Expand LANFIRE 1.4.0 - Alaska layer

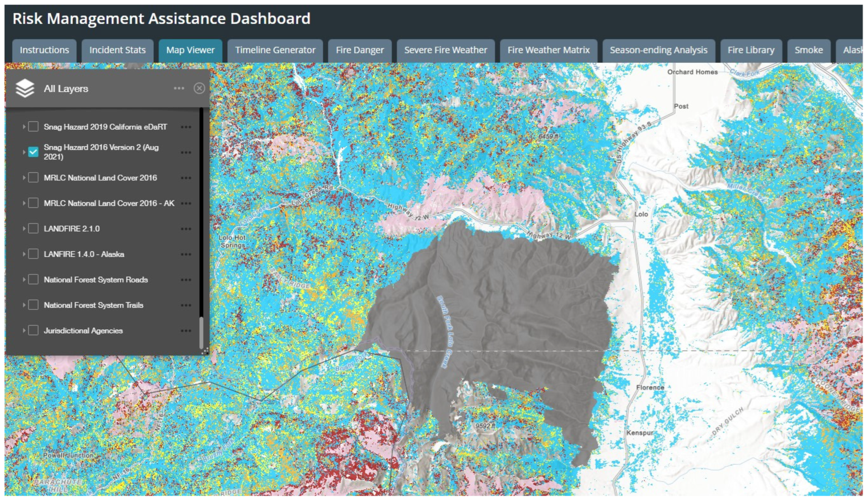point(24,254)
